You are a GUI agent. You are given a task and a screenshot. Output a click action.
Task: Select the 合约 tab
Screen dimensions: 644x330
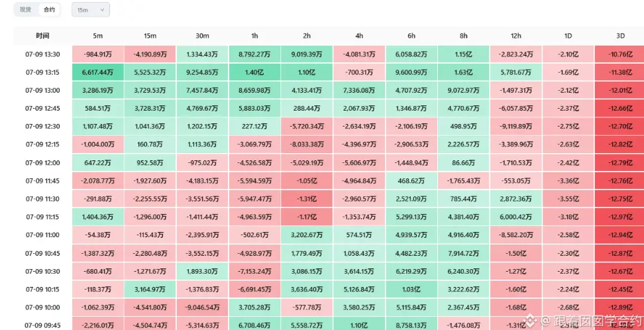pyautogui.click(x=49, y=9)
